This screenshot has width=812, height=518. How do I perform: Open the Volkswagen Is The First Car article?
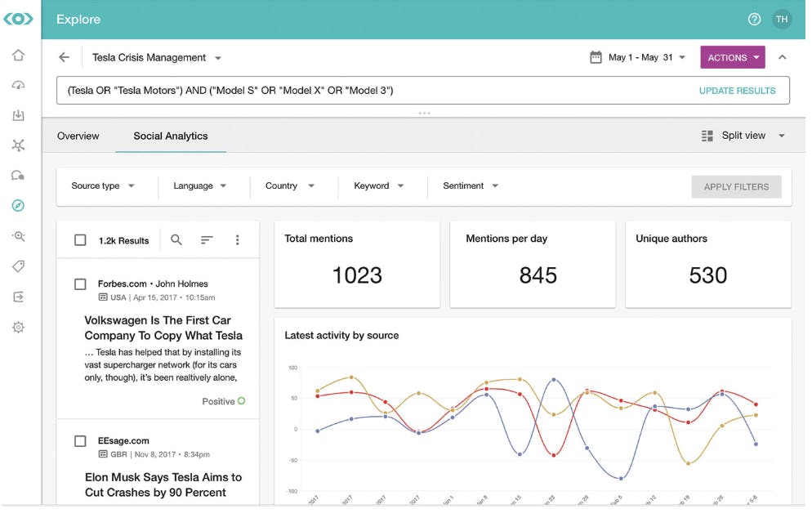[x=163, y=328]
